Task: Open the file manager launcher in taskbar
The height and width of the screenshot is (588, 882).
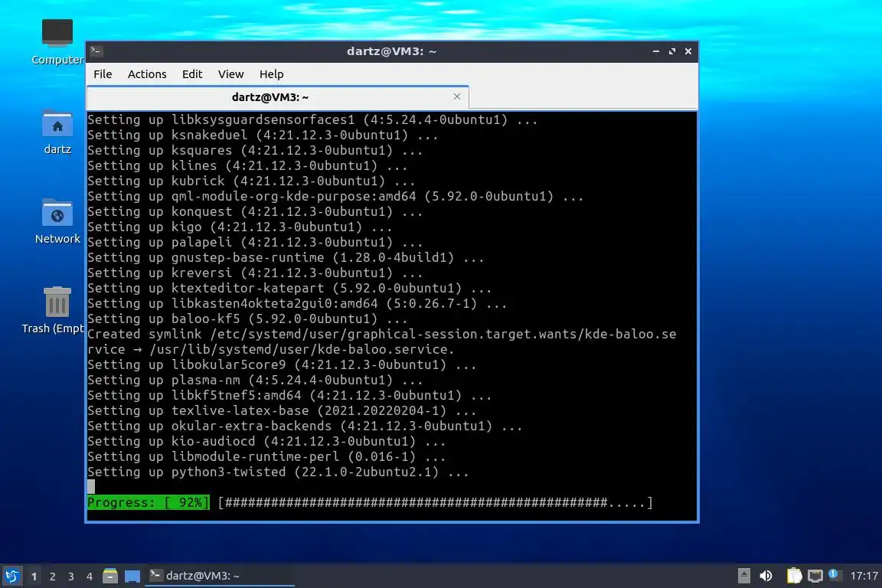Action: pyautogui.click(x=110, y=576)
